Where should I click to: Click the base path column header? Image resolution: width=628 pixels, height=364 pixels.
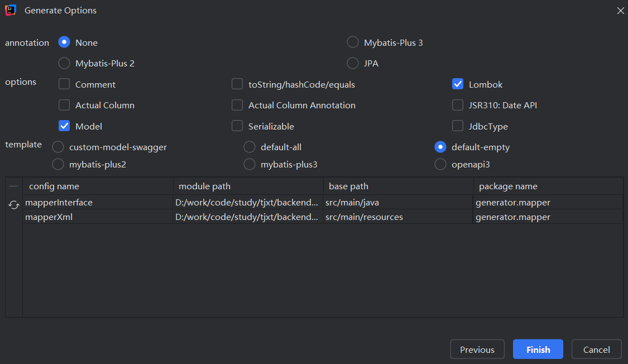point(399,186)
